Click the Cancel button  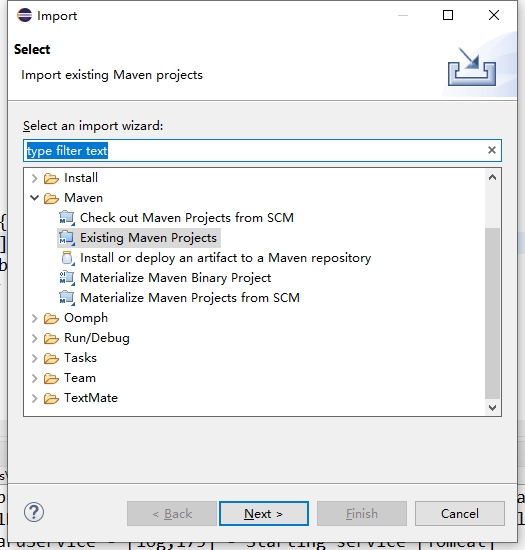[460, 514]
